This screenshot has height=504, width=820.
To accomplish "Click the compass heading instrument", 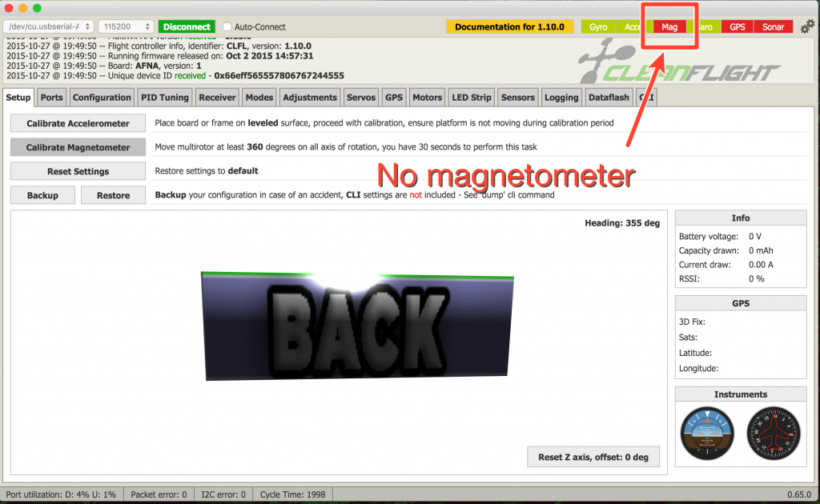I will pos(773,434).
